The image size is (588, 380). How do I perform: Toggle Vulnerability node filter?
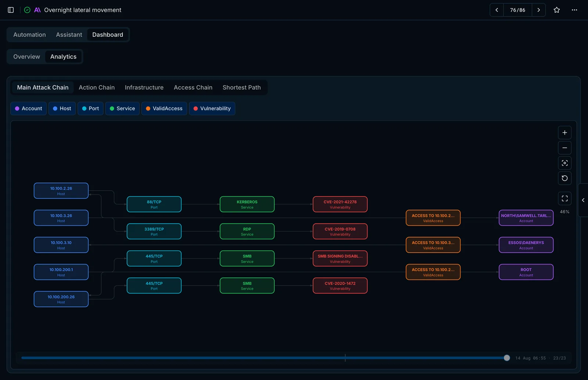tap(212, 108)
